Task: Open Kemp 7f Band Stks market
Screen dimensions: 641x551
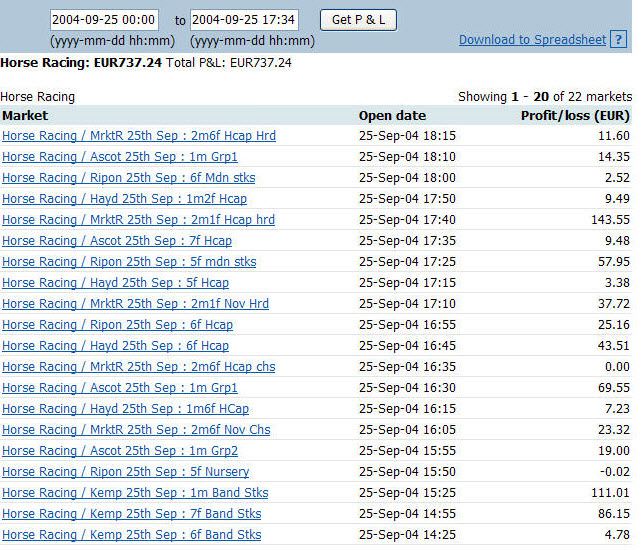Action: 132,513
